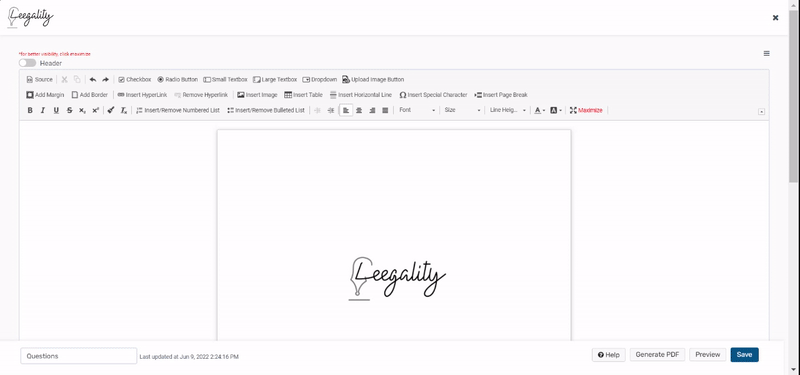Viewport: 800px width, 375px height.
Task: Click Insert Image
Action: pos(258,95)
